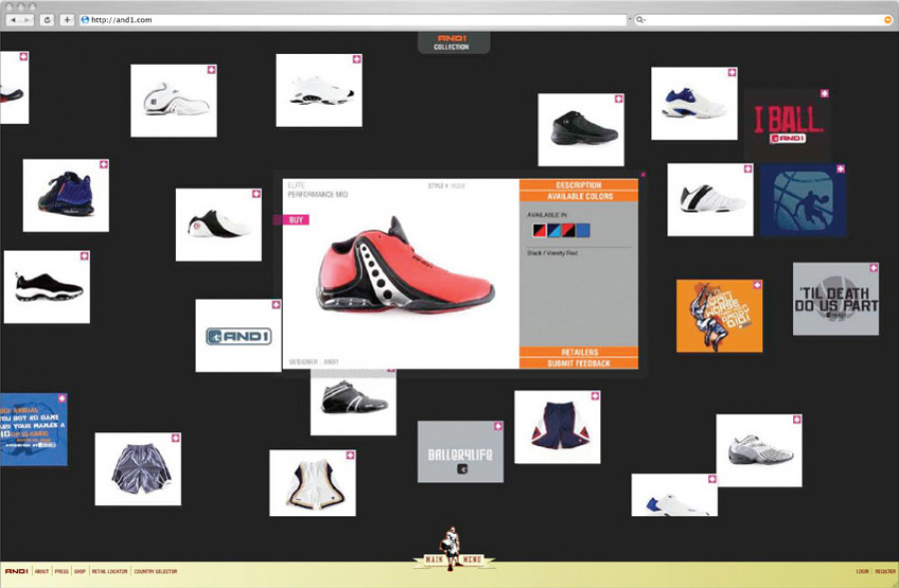Click plus icon on navy shorts tile
Viewport: 899px width, 588px height.
click(593, 396)
